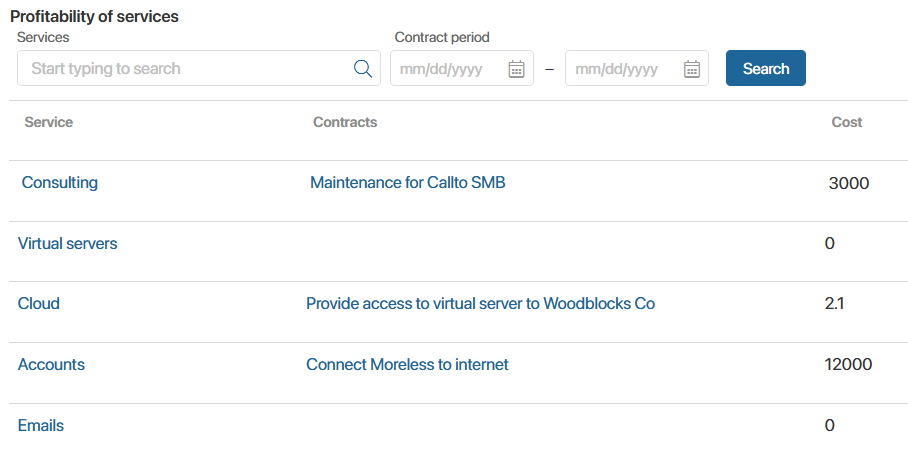This screenshot has width=908, height=453.
Task: Click the magnifying glass search icon
Action: tap(363, 68)
